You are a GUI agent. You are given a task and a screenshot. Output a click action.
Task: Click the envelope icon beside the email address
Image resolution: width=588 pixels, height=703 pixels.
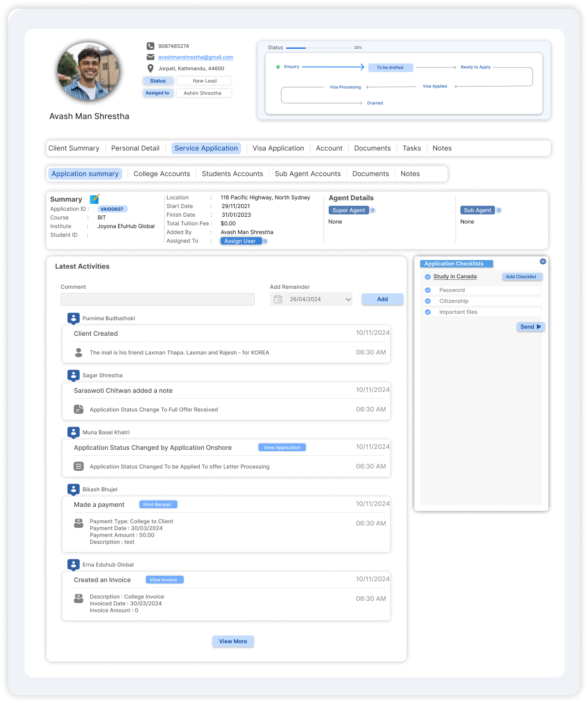[x=150, y=57]
